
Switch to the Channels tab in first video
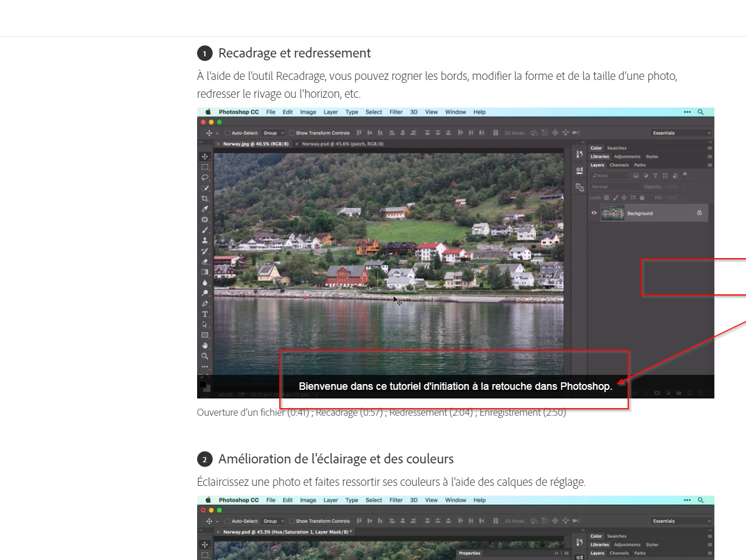tap(619, 165)
